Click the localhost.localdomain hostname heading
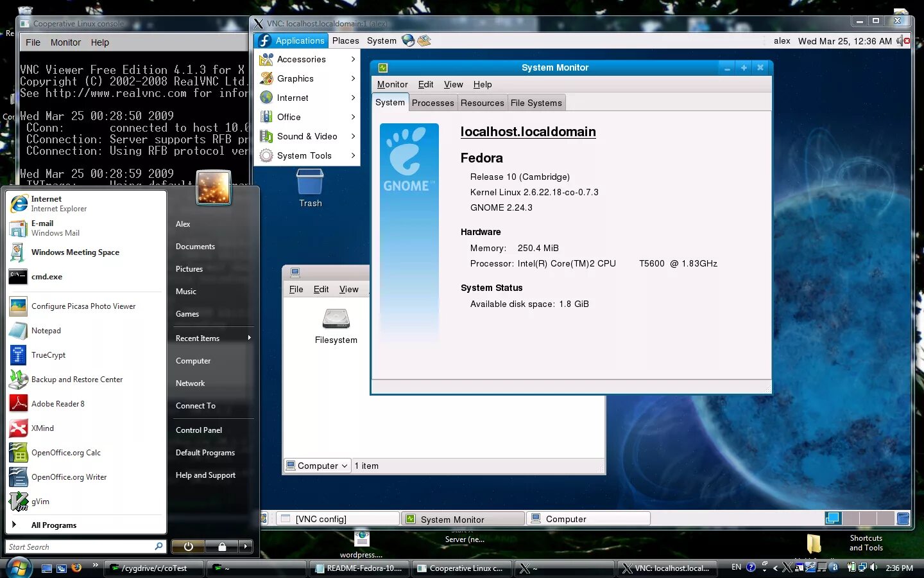This screenshot has height=578, width=924. click(x=528, y=132)
